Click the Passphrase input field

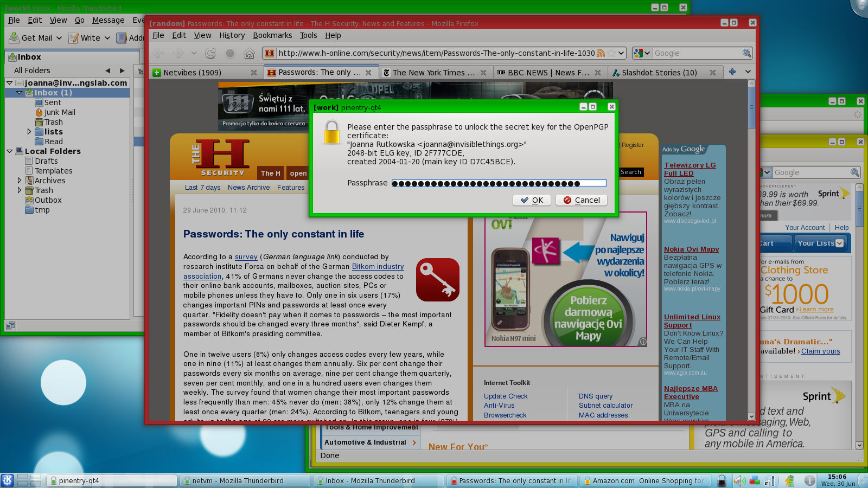tap(499, 183)
